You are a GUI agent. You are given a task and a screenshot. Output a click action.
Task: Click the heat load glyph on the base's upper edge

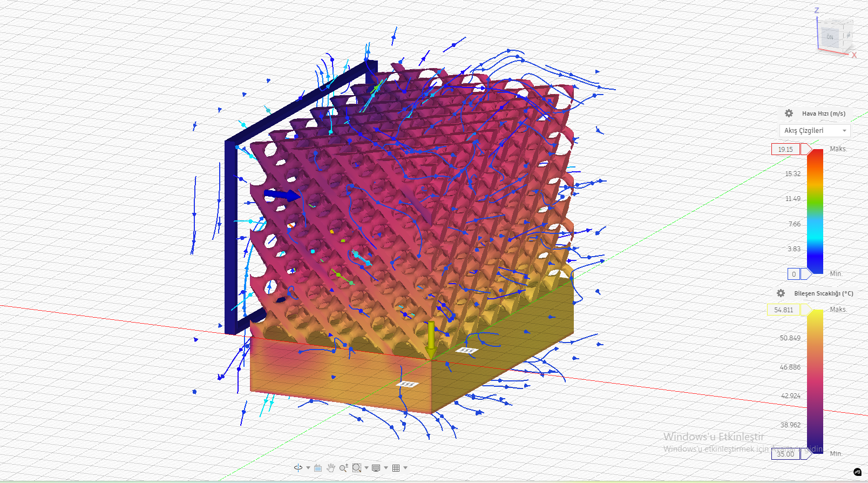[x=466, y=351]
